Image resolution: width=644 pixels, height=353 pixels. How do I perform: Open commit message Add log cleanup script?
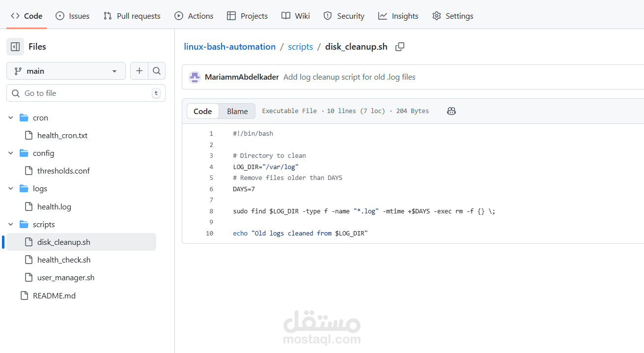tap(349, 77)
